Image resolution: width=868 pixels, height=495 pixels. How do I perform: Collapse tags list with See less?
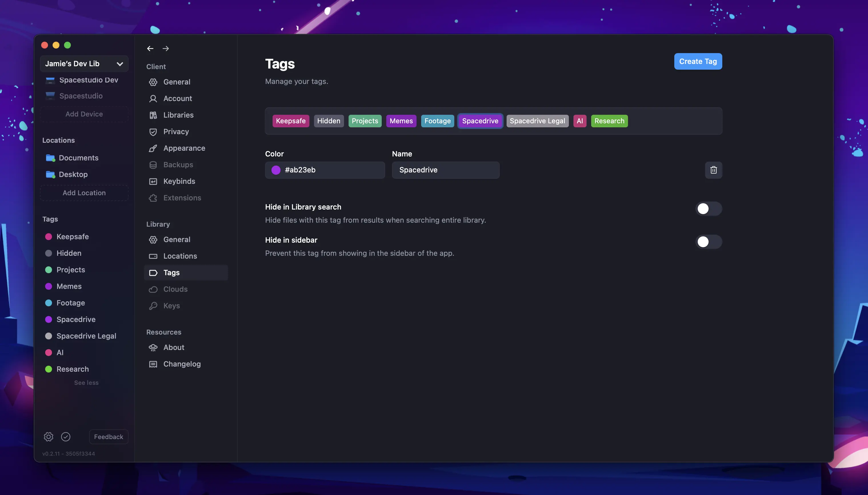86,383
